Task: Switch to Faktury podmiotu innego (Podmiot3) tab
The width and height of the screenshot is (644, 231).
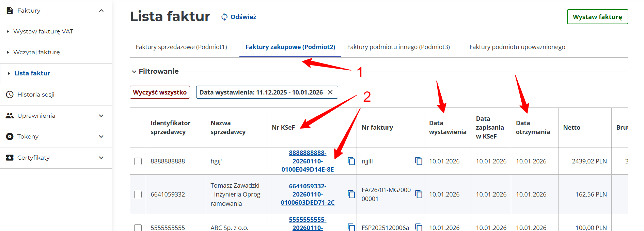Action: pos(398,47)
